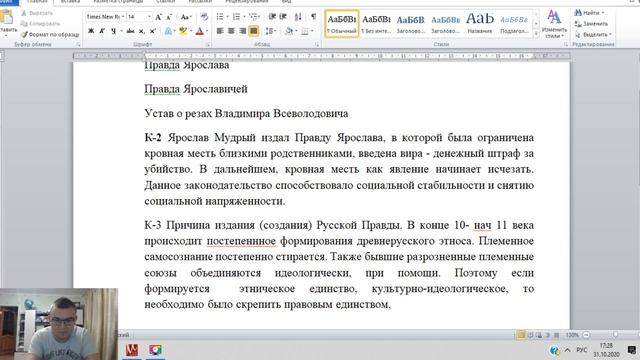
Task: Select the Название style
Action: (480, 24)
